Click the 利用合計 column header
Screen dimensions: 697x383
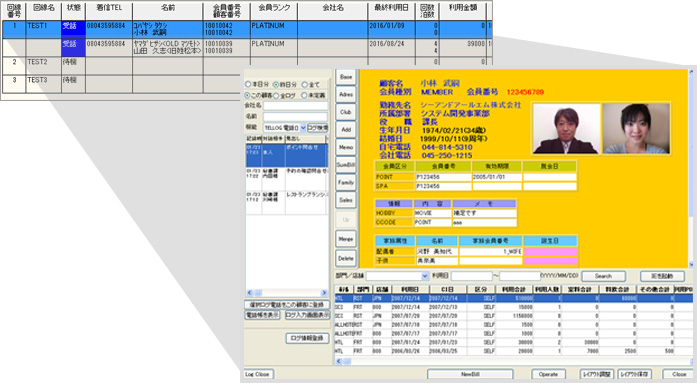514,289
